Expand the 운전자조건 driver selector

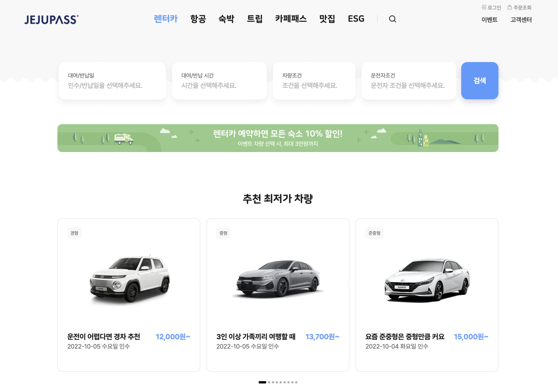[409, 81]
